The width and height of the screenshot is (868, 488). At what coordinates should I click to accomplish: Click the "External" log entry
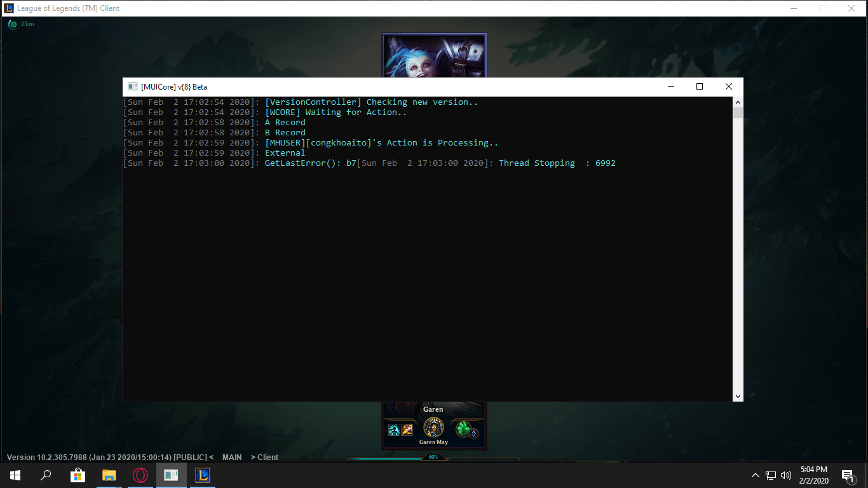pyautogui.click(x=285, y=153)
